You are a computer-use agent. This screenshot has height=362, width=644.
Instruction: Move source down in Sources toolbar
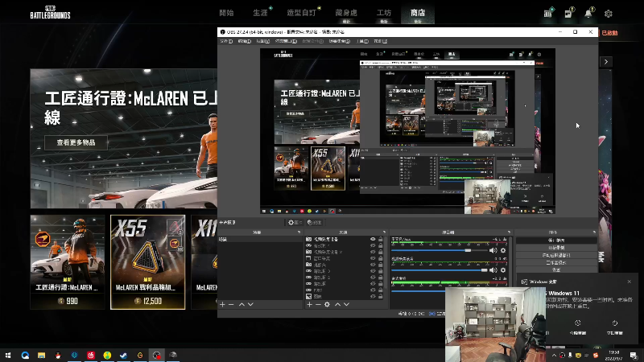(x=347, y=305)
